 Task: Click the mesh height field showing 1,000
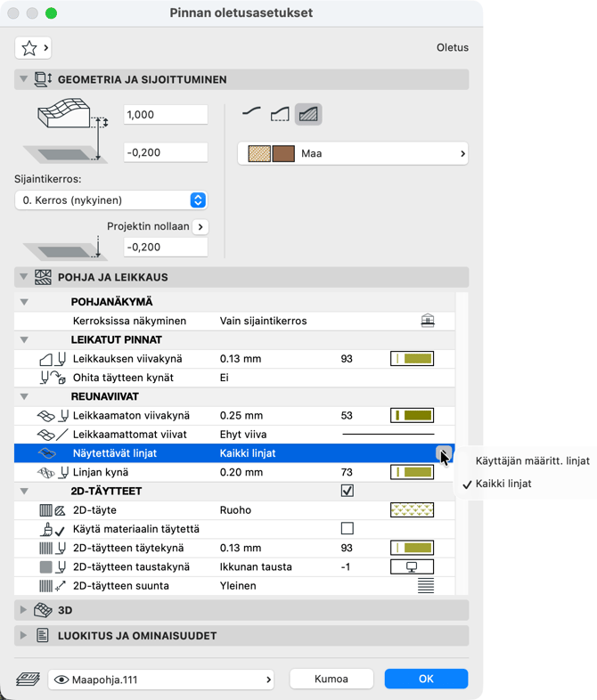pos(166,115)
